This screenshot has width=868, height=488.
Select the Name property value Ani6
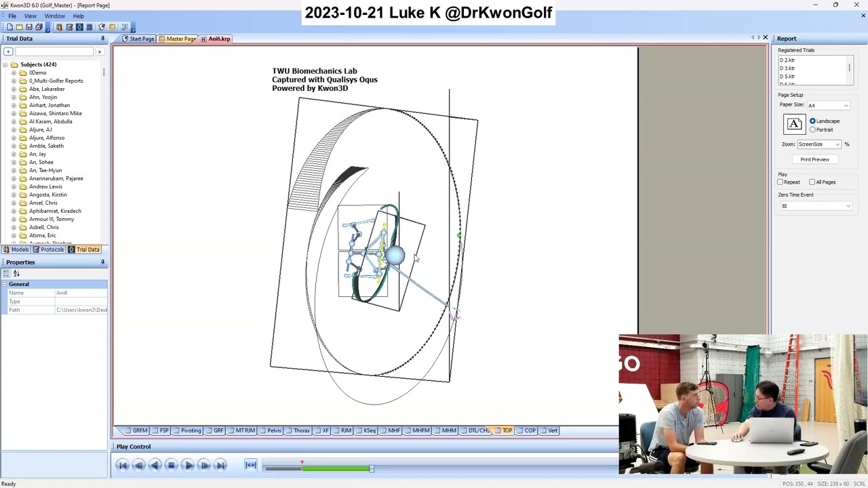[81, 293]
